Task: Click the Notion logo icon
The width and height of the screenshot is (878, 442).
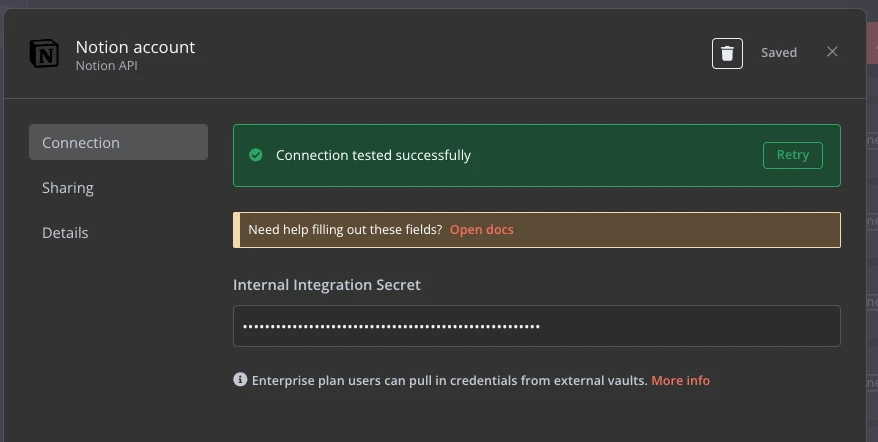Action: pyautogui.click(x=44, y=54)
